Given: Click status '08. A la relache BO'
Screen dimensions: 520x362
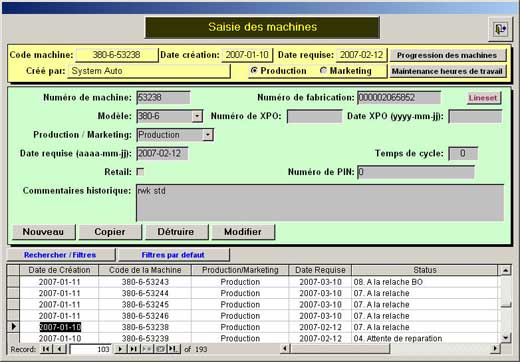Looking at the screenshot, I should click(x=388, y=282).
